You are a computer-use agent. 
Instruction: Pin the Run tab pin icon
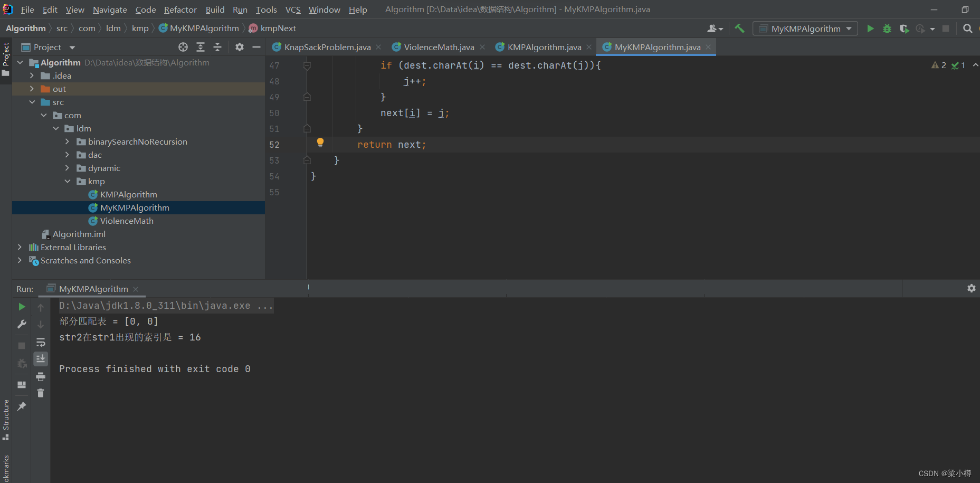pyautogui.click(x=22, y=406)
